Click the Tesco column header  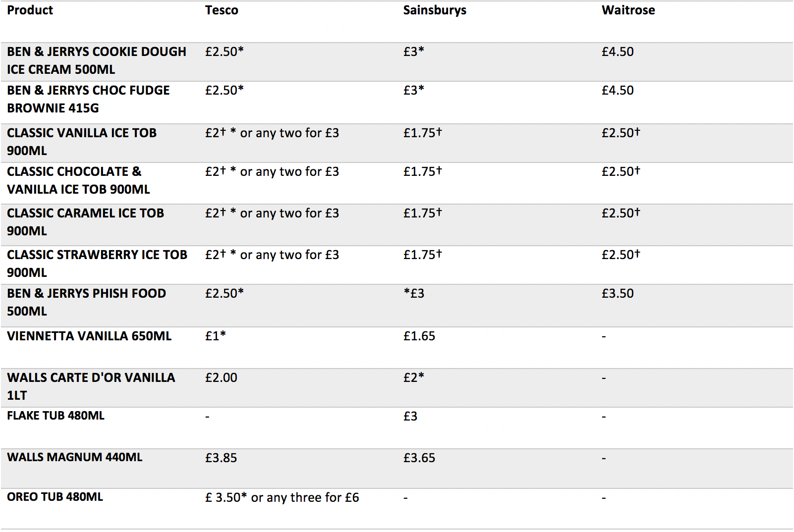point(222,10)
